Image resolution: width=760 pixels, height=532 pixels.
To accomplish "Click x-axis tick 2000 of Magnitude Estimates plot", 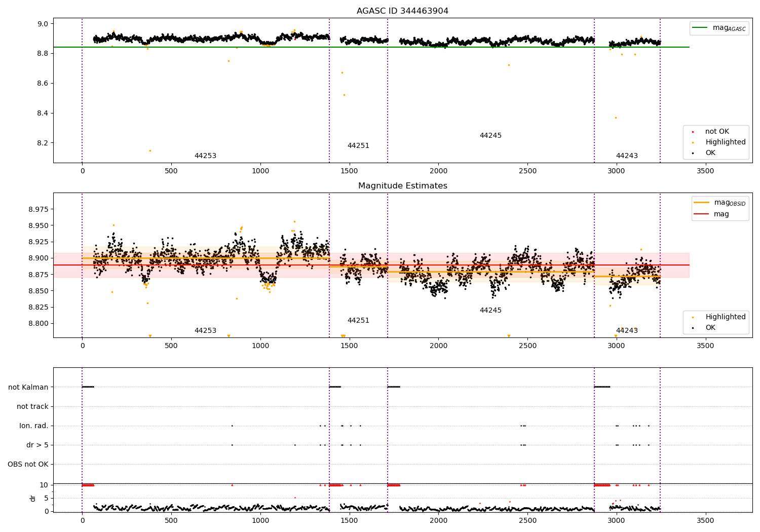I will coord(438,346).
